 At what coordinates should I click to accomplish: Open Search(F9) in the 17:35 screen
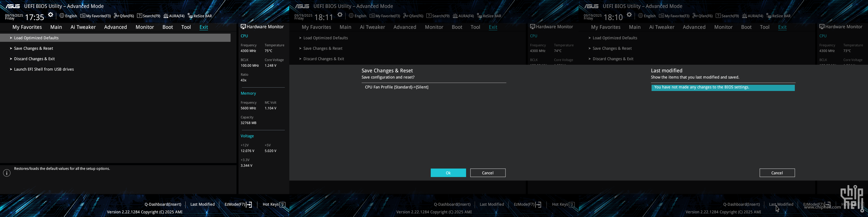(149, 16)
